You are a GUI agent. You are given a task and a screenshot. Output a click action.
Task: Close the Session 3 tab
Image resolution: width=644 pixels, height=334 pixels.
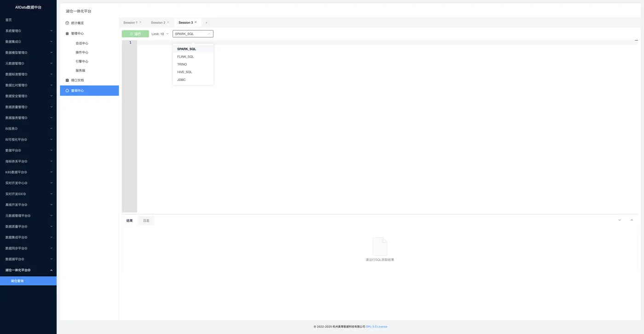point(195,22)
